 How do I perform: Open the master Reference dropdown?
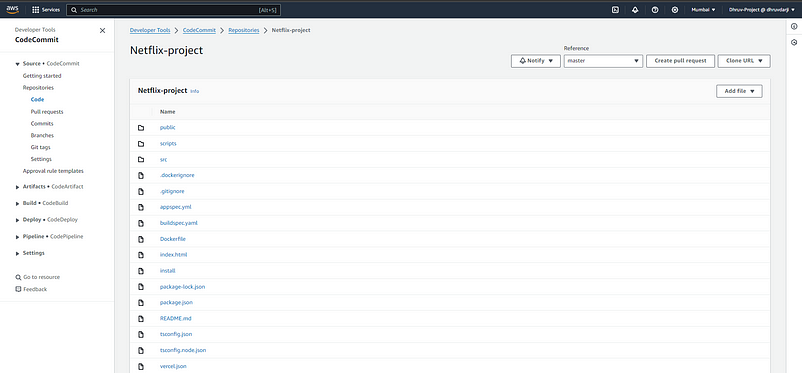coord(603,61)
